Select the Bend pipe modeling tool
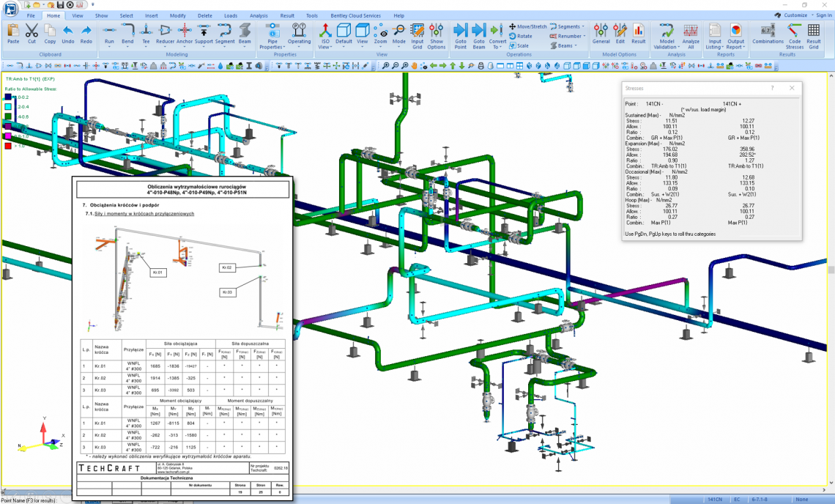 tap(127, 33)
